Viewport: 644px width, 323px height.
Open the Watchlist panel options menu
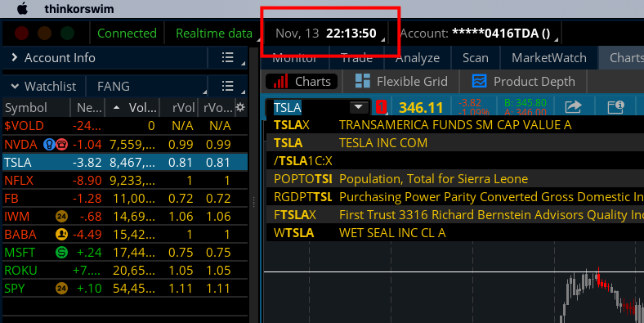coord(227,86)
